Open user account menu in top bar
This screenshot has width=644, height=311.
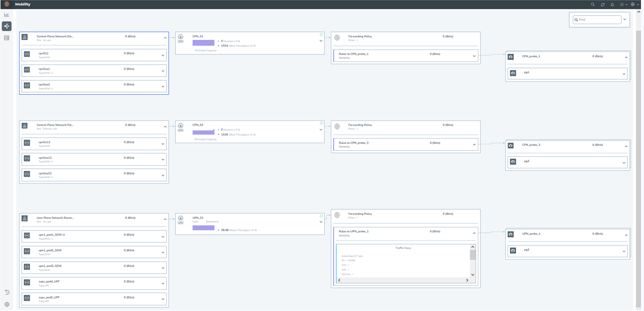click(x=633, y=5)
